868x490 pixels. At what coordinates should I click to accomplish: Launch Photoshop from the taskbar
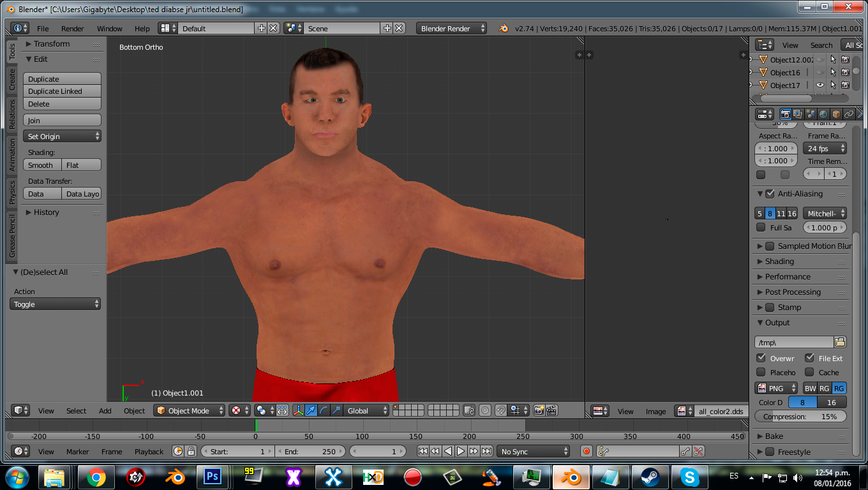pyautogui.click(x=213, y=477)
